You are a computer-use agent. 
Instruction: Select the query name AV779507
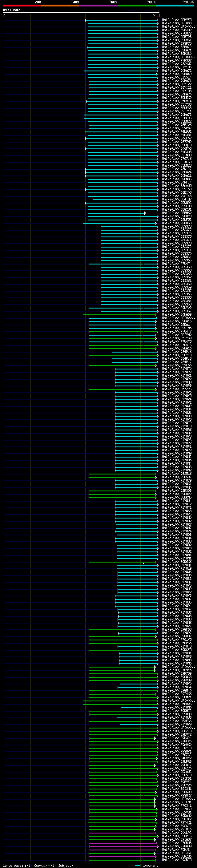[x=11, y=10]
